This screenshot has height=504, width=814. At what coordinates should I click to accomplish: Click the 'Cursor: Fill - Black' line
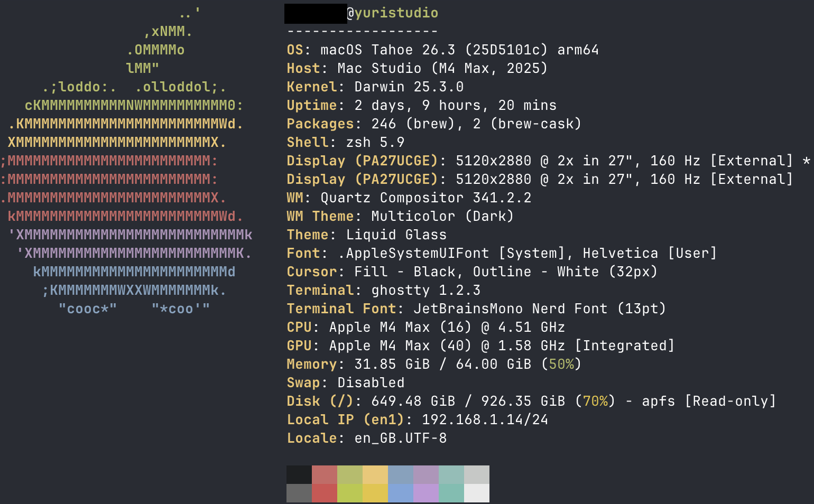472,272
